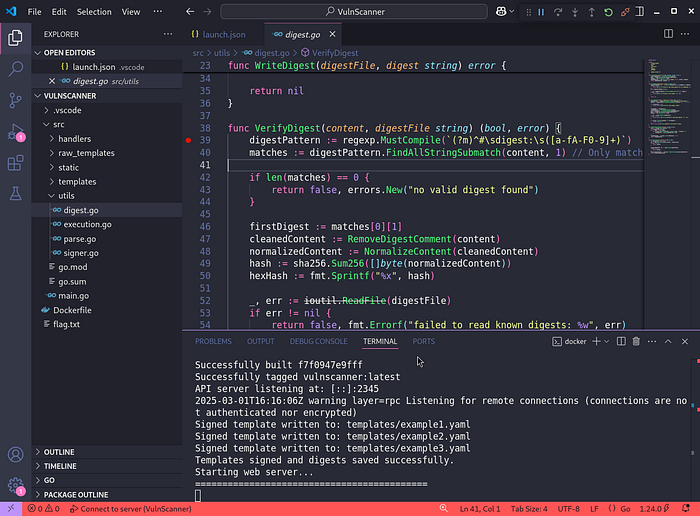Split the editor to the right

tap(668, 34)
